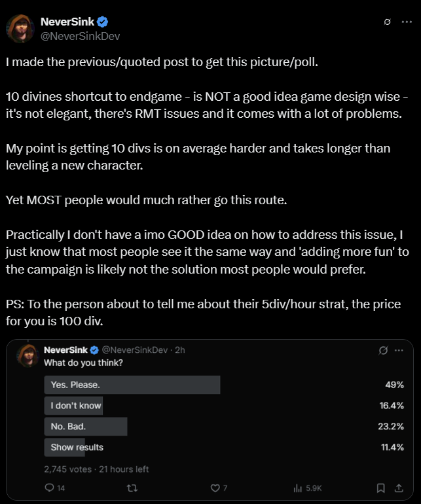Screen dimensions: 421x504
Task: Click the repost icon on quoted post
Action: 132,488
